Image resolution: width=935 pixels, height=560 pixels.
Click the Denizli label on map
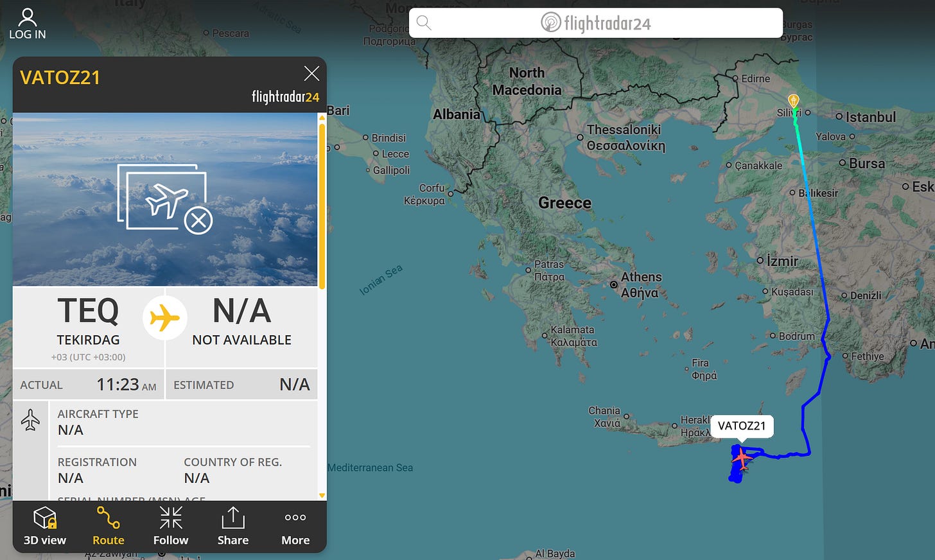pyautogui.click(x=866, y=295)
